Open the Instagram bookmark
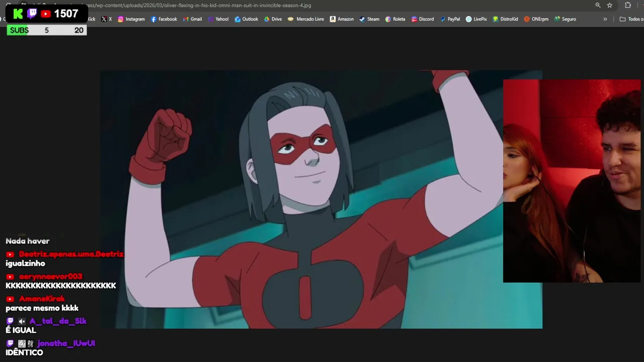Screen dimensions: 644x362 tap(131, 19)
